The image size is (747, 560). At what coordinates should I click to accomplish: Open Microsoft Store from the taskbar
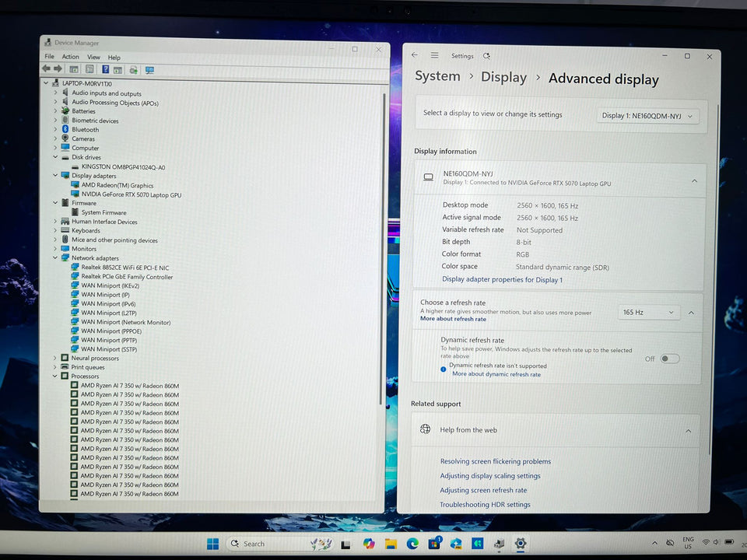coord(434,543)
